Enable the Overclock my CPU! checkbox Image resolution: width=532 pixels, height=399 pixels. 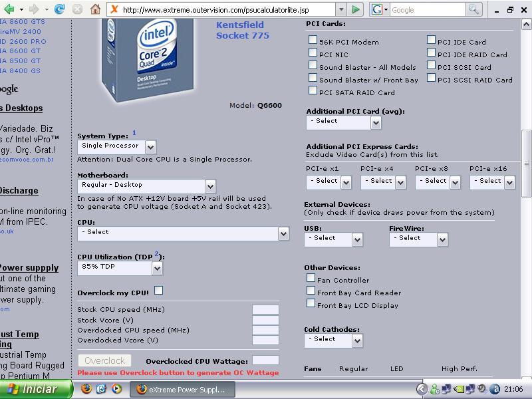click(x=158, y=291)
